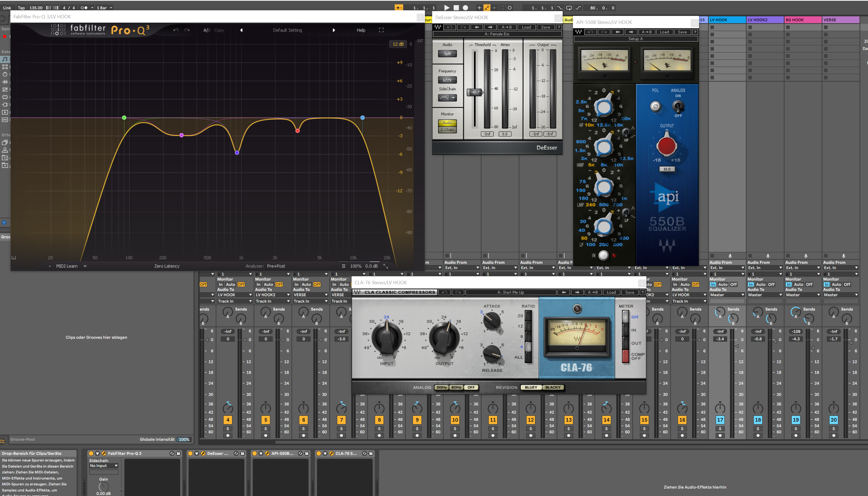
Task: Click the Play button in transport bar
Action: click(447, 7)
